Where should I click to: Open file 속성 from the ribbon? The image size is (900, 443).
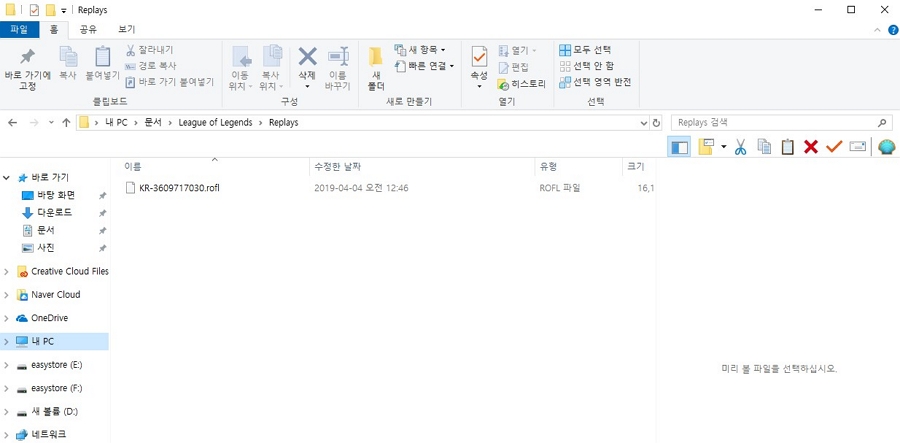click(x=479, y=67)
